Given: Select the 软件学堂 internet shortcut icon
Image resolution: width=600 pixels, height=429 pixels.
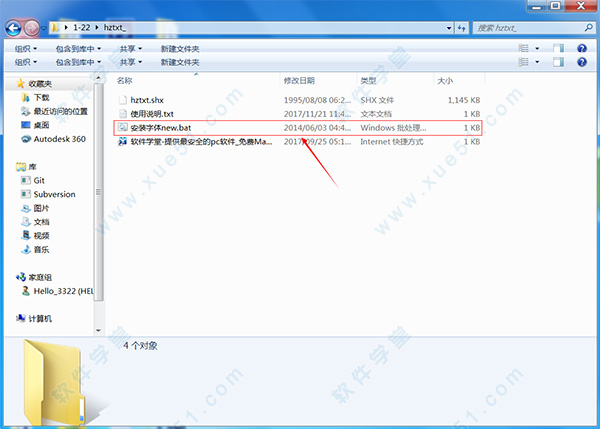Looking at the screenshot, I should (x=122, y=142).
